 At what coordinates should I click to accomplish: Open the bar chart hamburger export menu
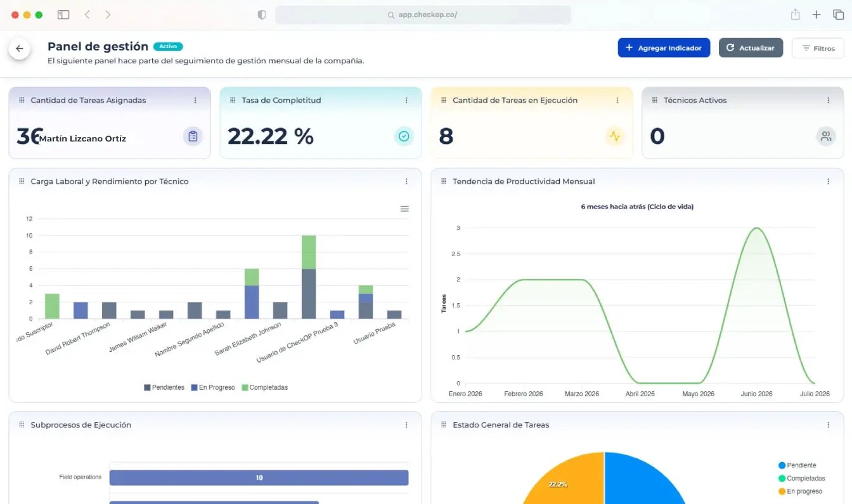point(404,209)
